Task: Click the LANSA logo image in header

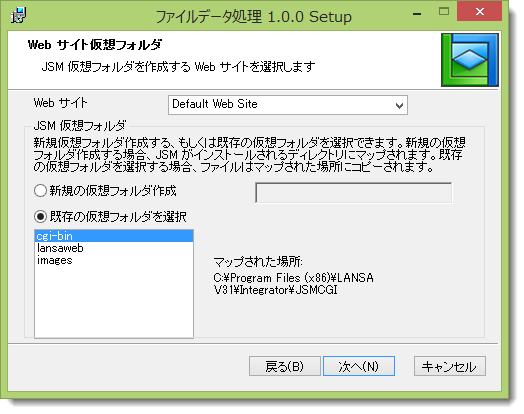Action: 470,60
